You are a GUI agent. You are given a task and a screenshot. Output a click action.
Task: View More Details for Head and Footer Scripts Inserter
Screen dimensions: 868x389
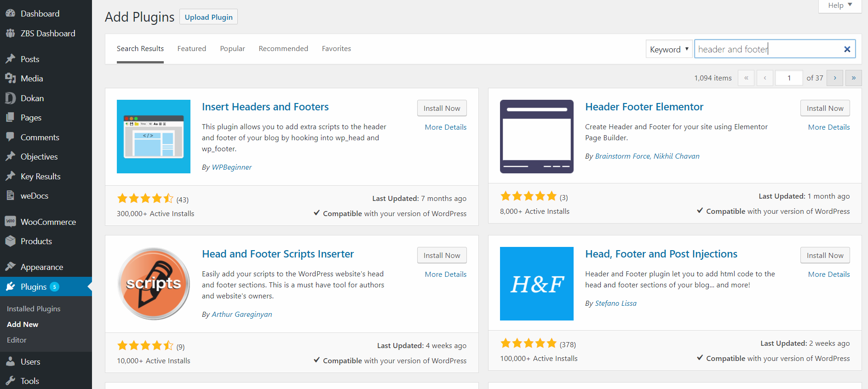(446, 274)
